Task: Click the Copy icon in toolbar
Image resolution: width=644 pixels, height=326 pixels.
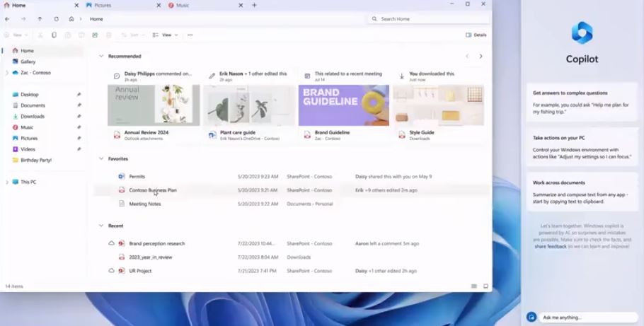Action: coord(54,35)
